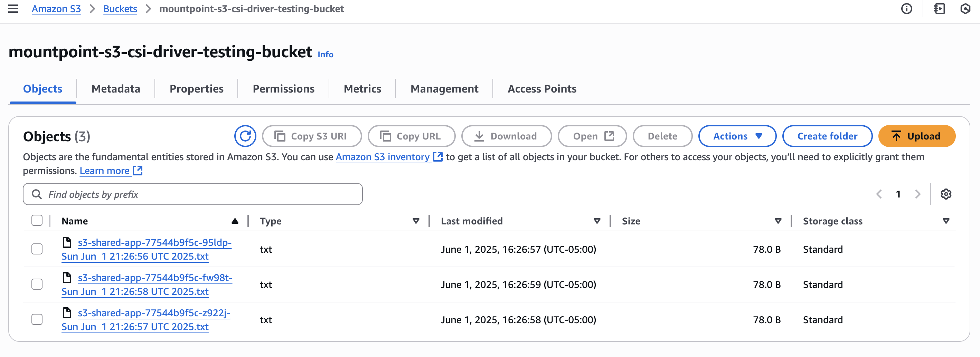Open the Access Points tab
Viewport: 980px width, 357px height.
542,89
